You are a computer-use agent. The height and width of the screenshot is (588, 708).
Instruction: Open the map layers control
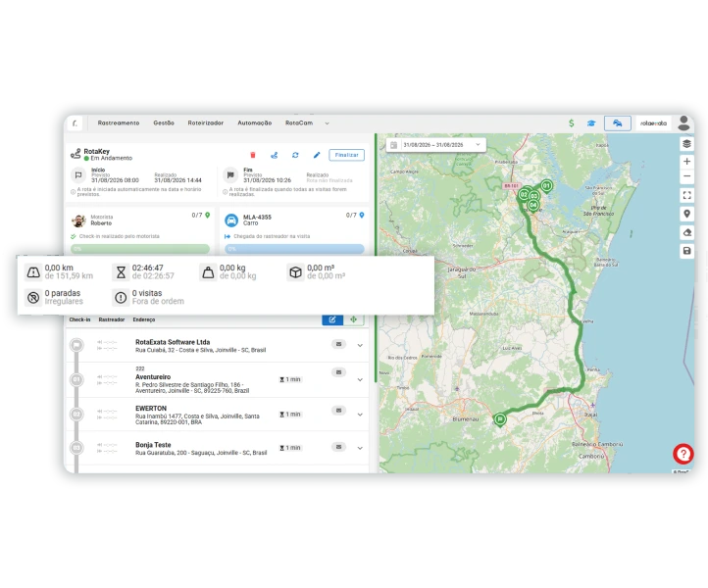tap(686, 144)
